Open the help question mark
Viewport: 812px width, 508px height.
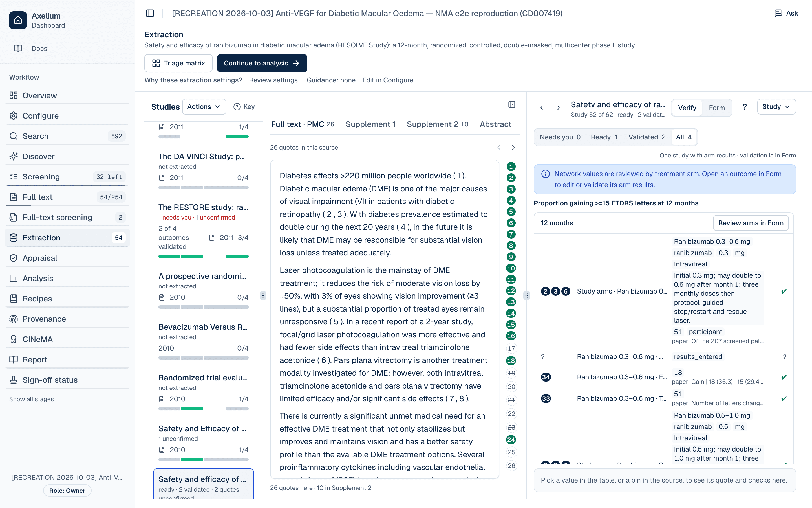coord(745,107)
